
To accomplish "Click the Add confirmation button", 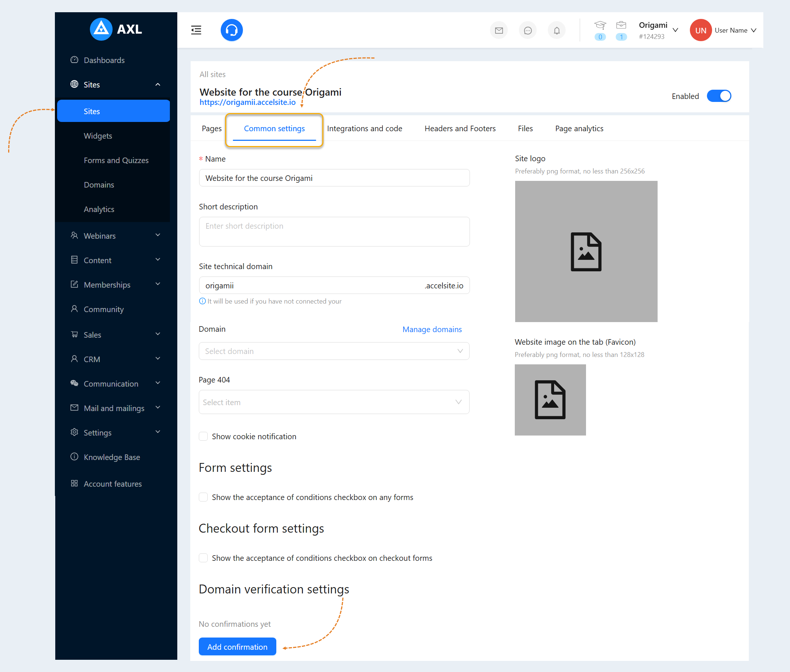I will tap(237, 646).
